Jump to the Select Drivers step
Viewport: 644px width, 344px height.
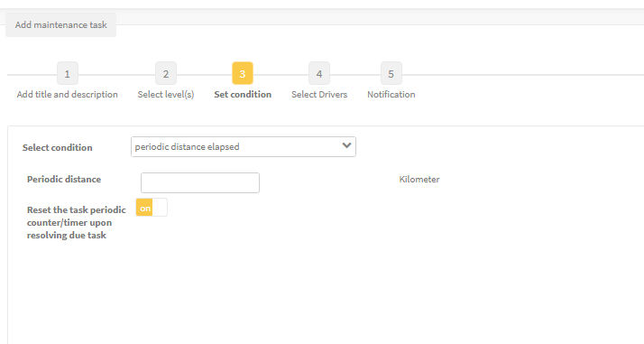pos(319,95)
